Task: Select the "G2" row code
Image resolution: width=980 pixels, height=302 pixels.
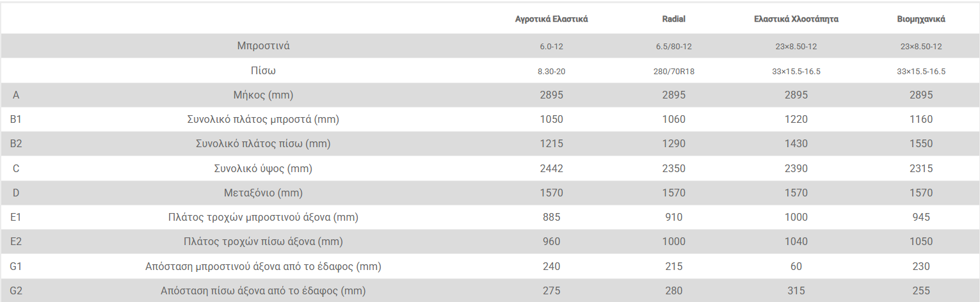Action: [16, 291]
